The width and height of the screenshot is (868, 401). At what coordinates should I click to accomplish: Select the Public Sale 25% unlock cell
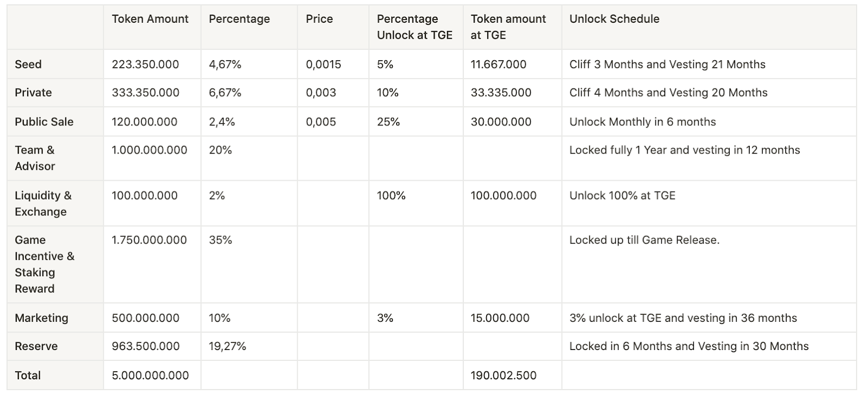(x=388, y=122)
